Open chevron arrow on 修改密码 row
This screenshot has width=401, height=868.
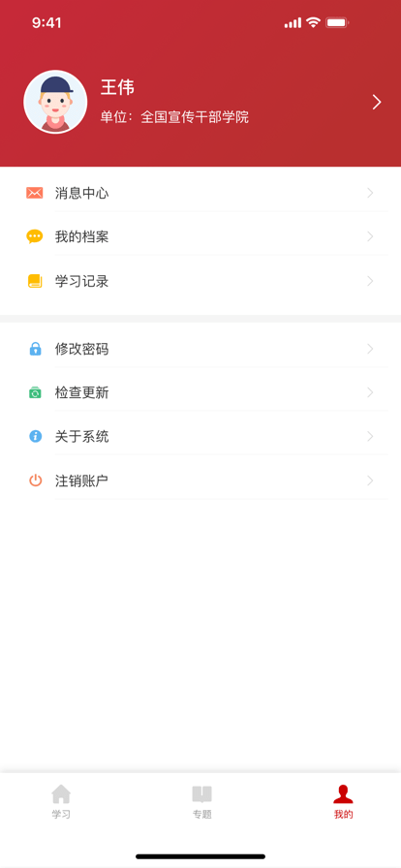tap(370, 349)
